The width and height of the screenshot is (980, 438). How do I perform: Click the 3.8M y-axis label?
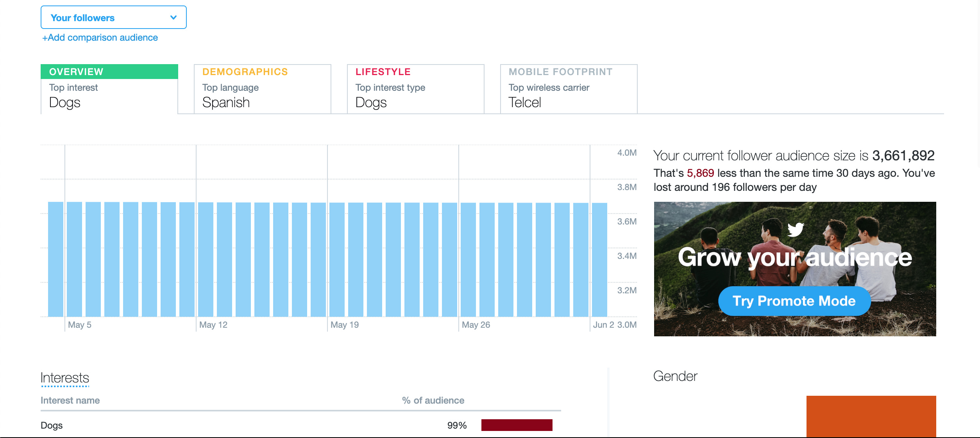click(x=627, y=187)
